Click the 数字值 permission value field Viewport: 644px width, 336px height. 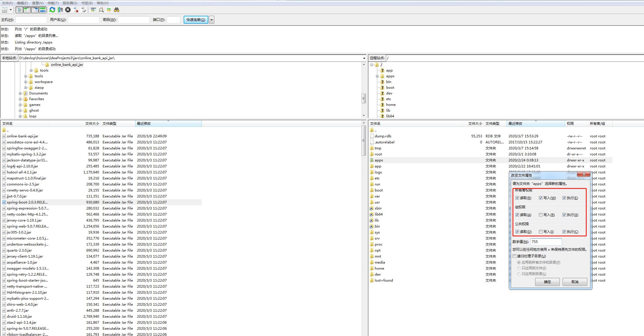point(546,242)
